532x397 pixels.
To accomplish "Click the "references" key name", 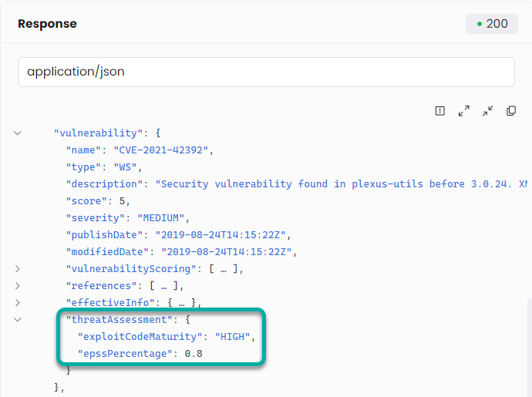I will pos(101,286).
